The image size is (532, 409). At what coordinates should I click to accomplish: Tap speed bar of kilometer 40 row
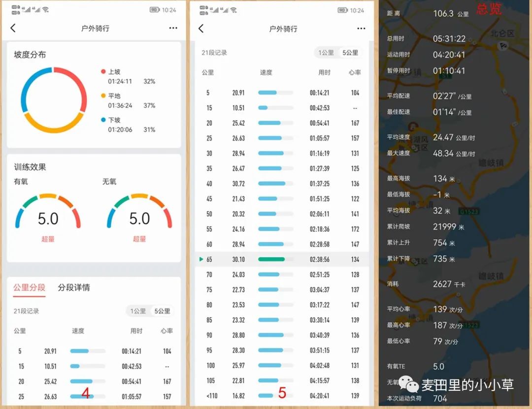275,184
